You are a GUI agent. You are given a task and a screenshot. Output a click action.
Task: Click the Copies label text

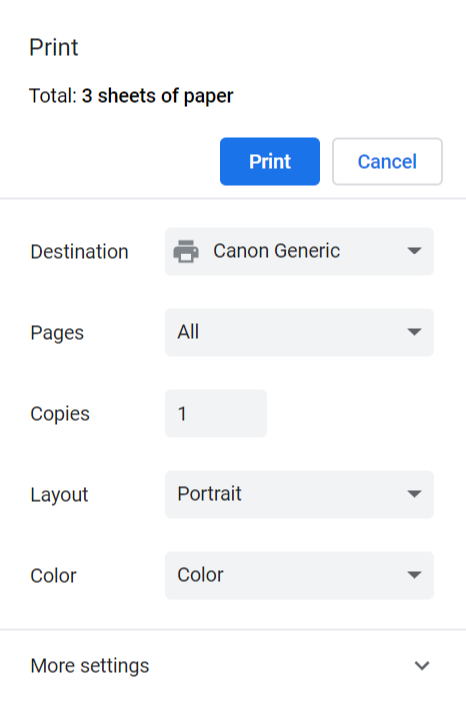[x=60, y=414]
